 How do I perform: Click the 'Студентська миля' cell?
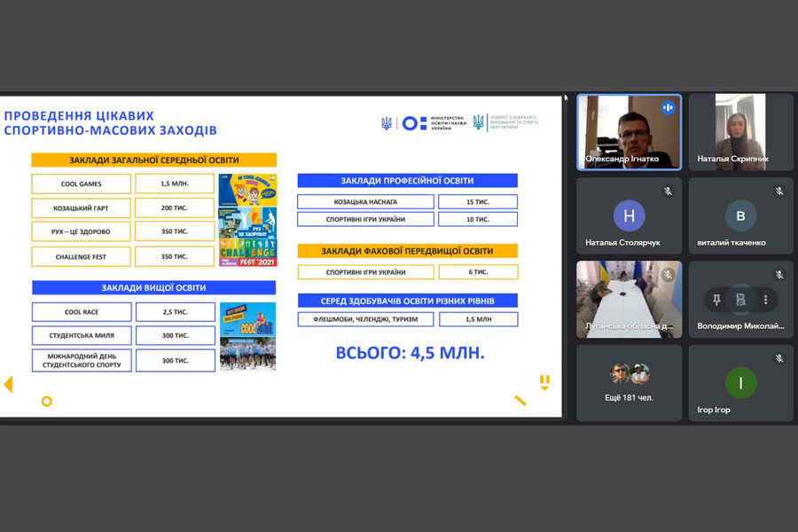[82, 335]
